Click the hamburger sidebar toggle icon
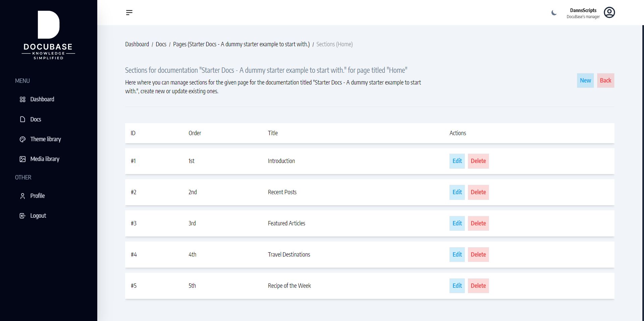644x321 pixels. coord(129,13)
